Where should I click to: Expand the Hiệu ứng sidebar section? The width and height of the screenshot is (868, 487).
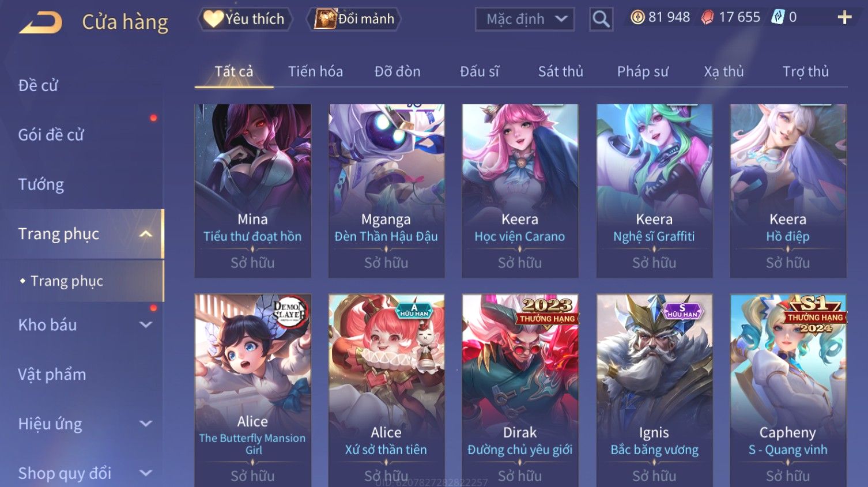(x=146, y=424)
